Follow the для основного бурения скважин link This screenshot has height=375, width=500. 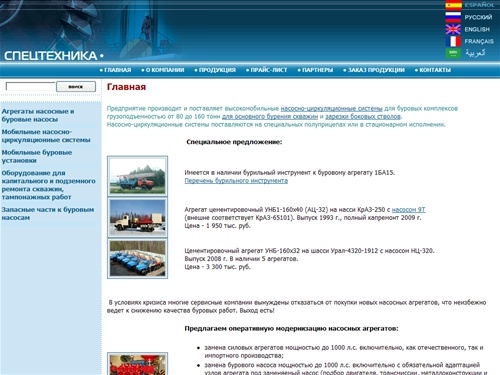tap(270, 117)
